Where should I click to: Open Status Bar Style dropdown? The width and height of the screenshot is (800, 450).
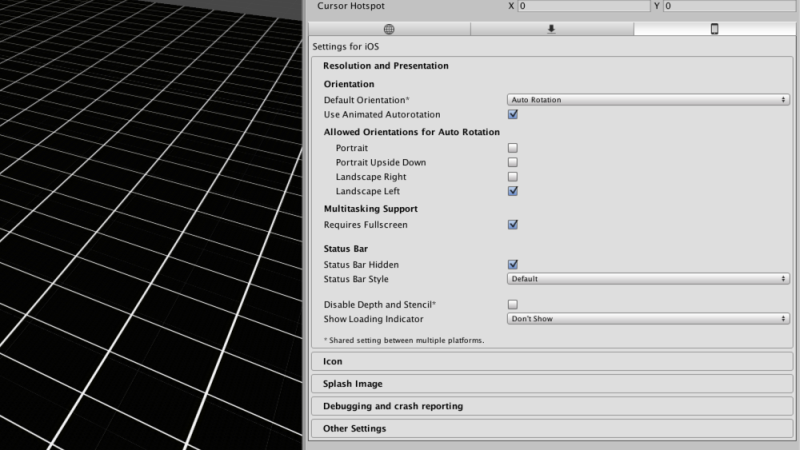[x=648, y=279]
